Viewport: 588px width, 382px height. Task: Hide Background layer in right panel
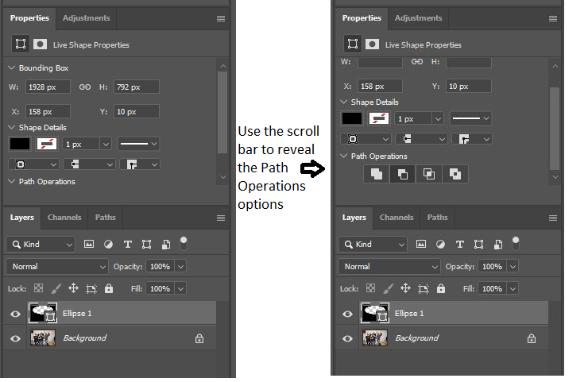(x=347, y=338)
